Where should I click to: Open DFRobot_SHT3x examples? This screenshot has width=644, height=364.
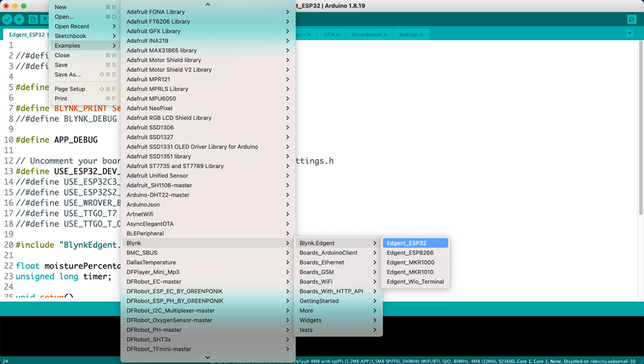208,340
